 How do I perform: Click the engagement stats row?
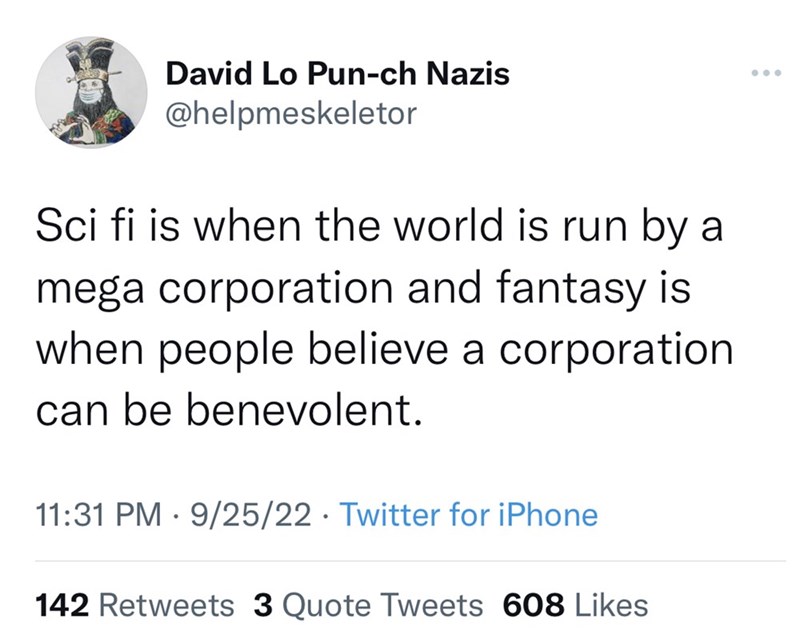(x=340, y=604)
